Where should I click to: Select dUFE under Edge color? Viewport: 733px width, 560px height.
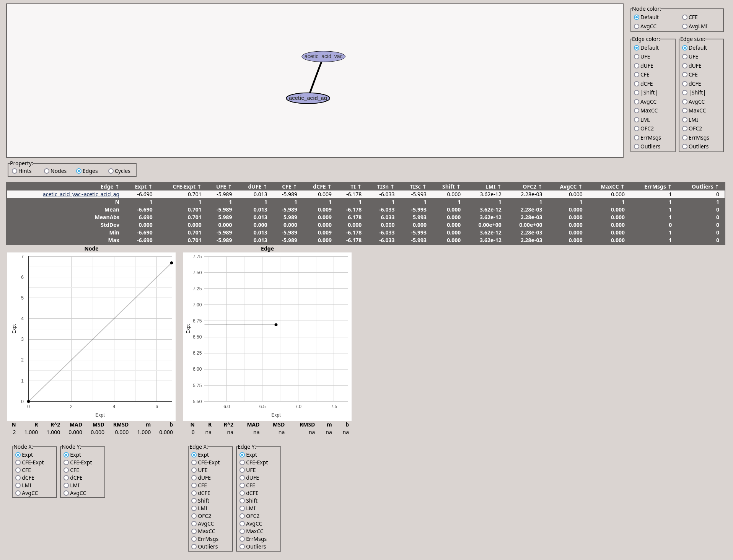tap(637, 66)
